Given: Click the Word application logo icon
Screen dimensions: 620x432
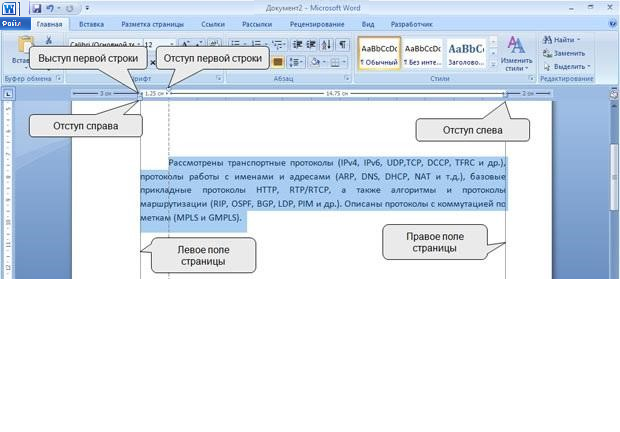Looking at the screenshot, I should click(9, 9).
